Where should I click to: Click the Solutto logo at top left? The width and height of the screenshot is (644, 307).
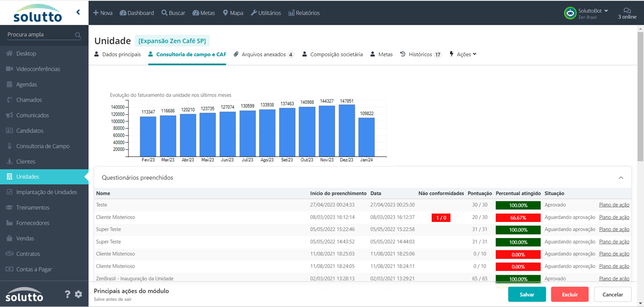[x=37, y=13]
